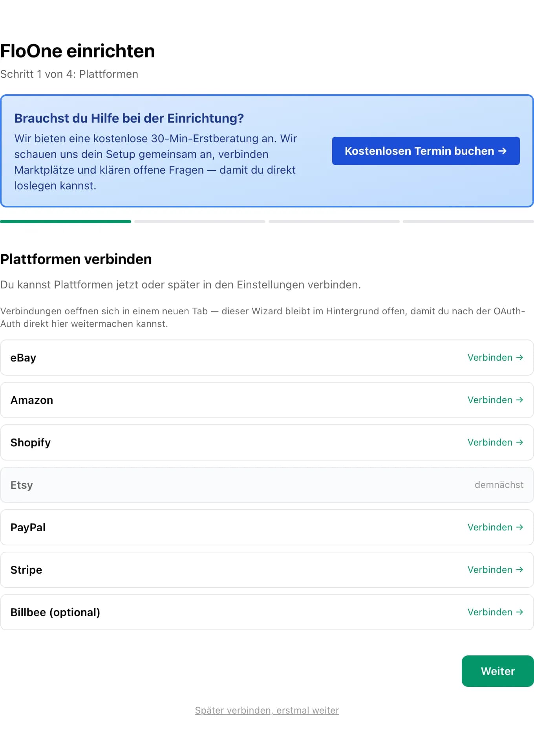Image resolution: width=534 pixels, height=756 pixels.
Task: Click the 'Schritt 1 von 4: Plattformen' text
Action: coord(69,74)
